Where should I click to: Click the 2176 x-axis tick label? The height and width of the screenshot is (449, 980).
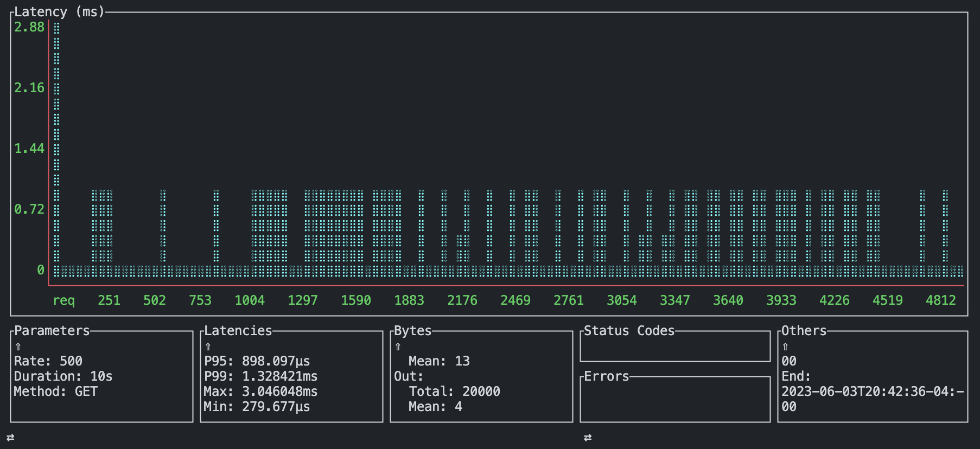pos(462,300)
